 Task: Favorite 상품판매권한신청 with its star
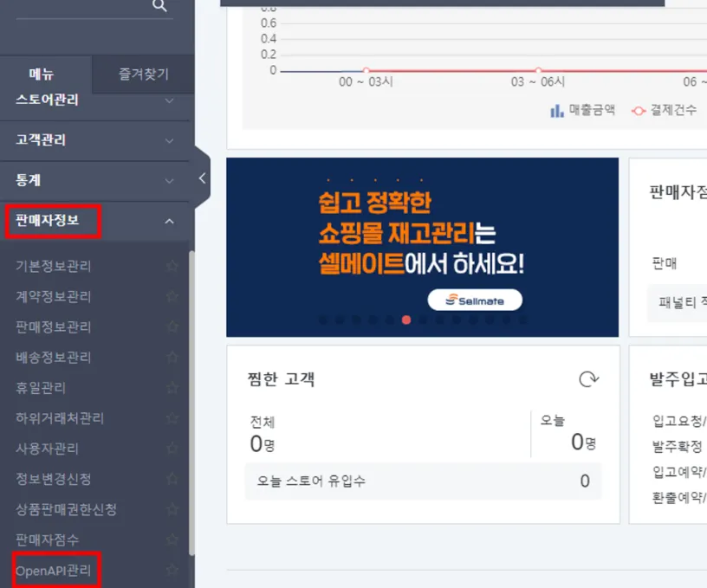172,509
